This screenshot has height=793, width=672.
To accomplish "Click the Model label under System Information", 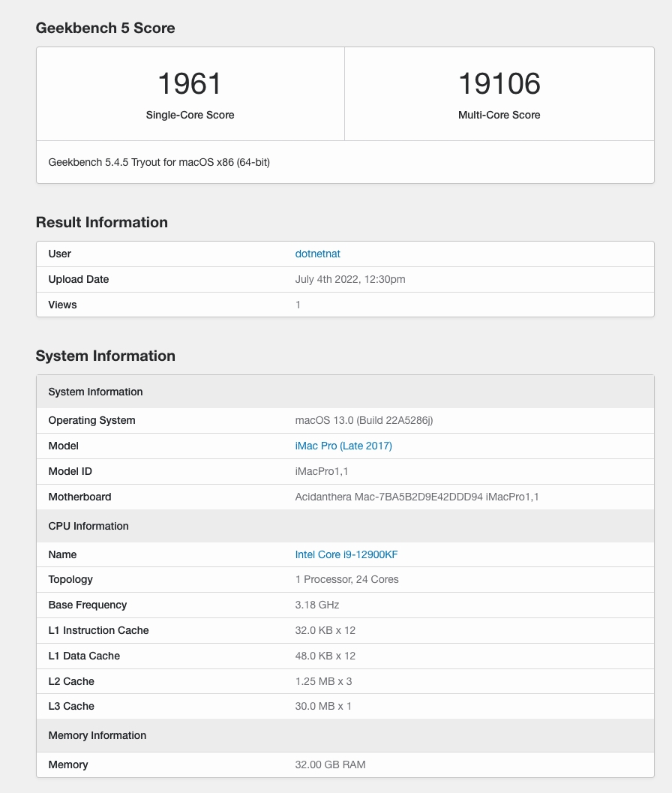I will point(63,446).
